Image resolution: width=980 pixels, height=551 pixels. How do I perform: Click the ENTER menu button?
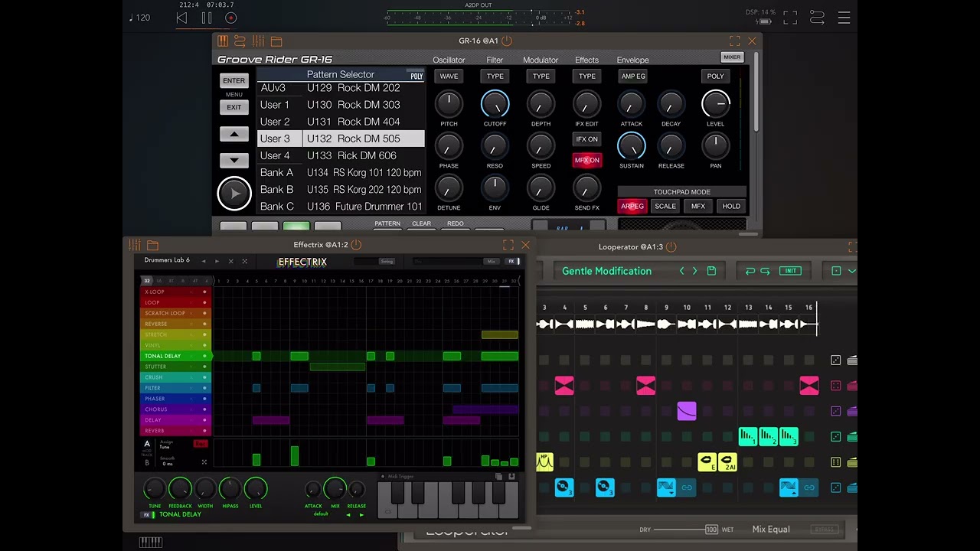pyautogui.click(x=234, y=80)
